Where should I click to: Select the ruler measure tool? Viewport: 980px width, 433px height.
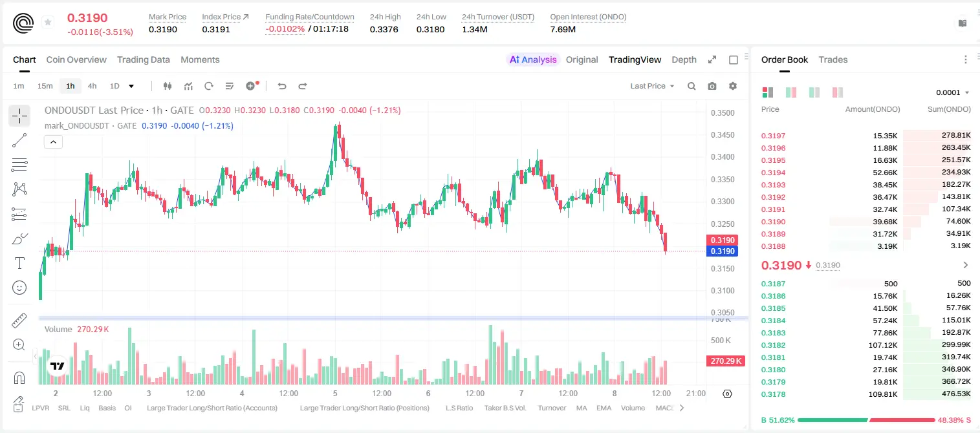[19, 321]
